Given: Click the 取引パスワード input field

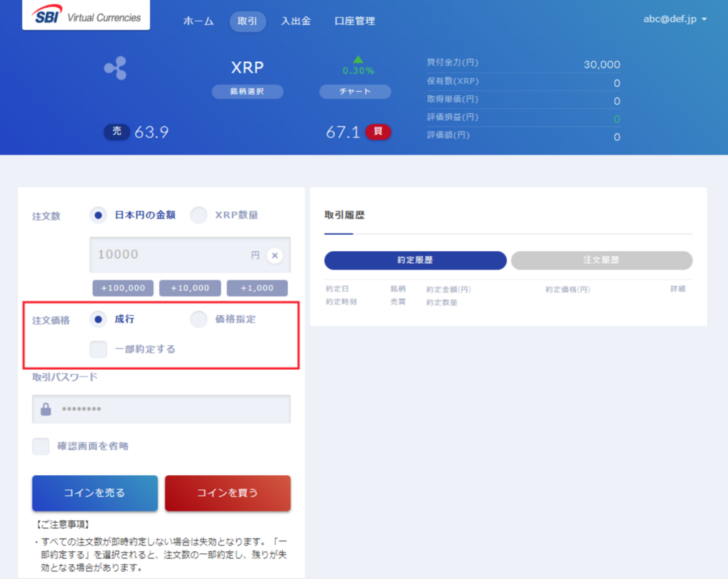Looking at the screenshot, I should [x=171, y=410].
